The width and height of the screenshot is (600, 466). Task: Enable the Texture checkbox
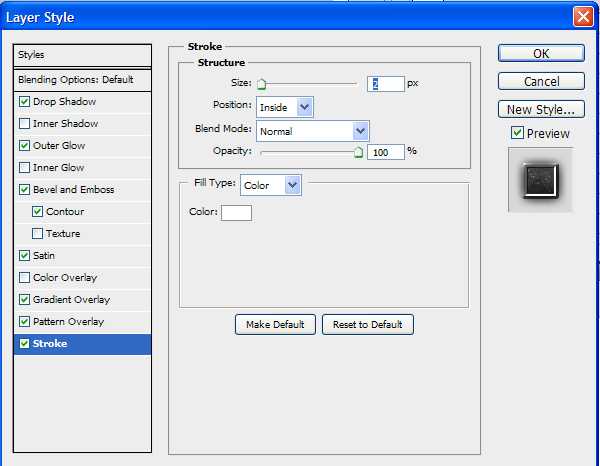point(38,233)
